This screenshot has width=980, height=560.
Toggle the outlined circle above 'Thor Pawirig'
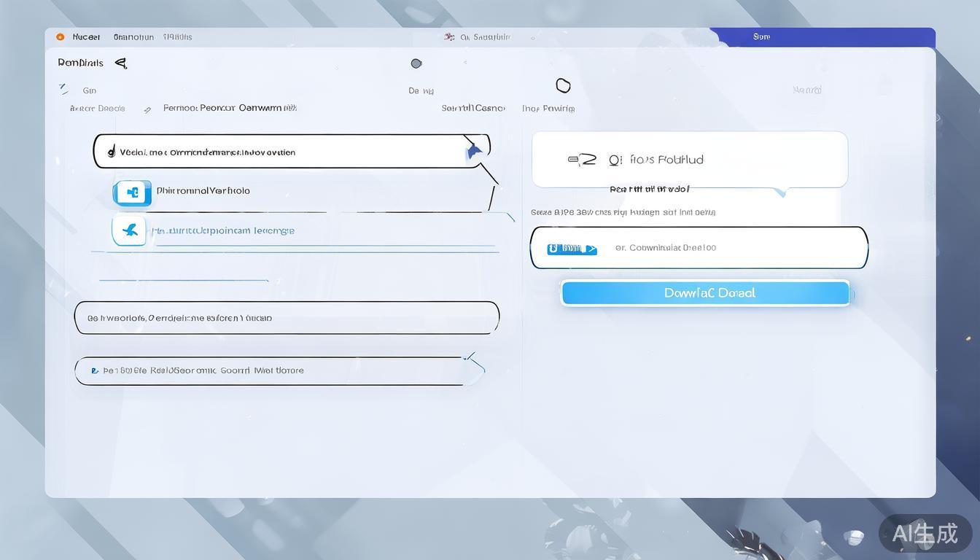click(x=563, y=86)
